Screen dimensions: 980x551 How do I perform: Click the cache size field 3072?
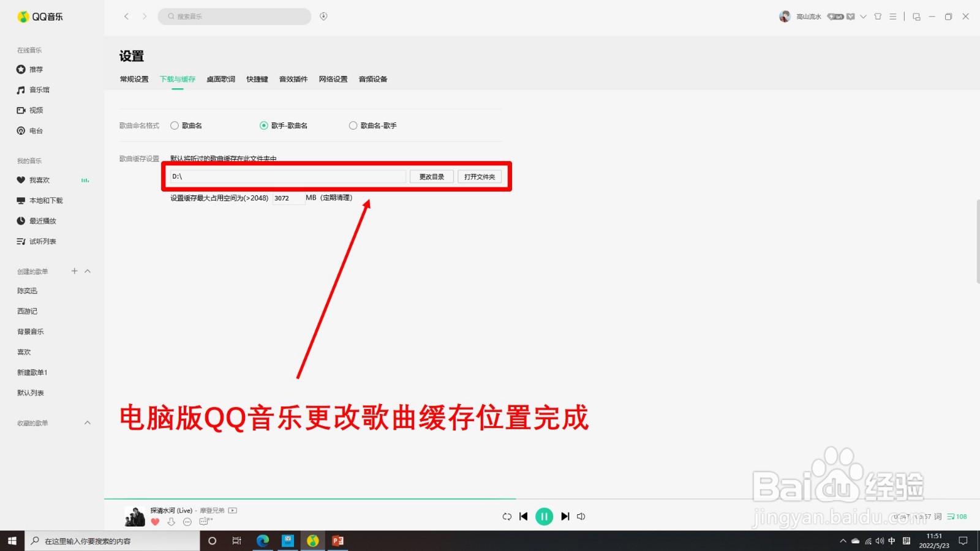288,198
